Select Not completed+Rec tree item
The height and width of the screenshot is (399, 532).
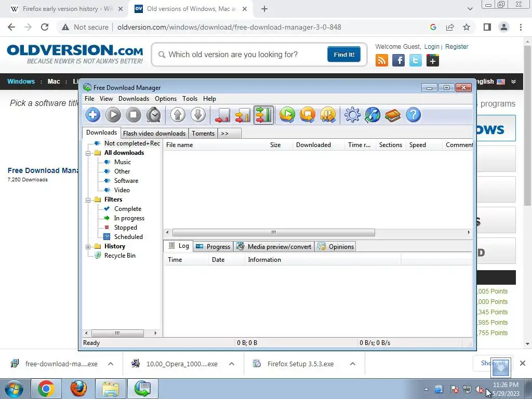pos(131,143)
